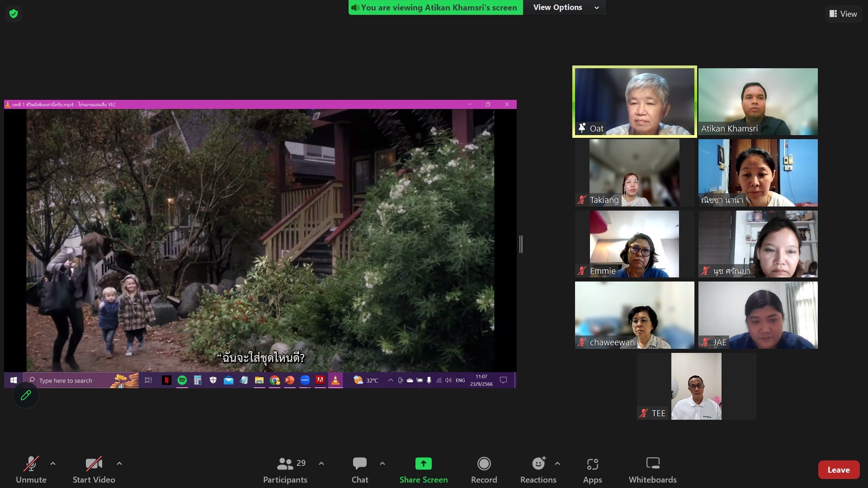This screenshot has height=488, width=868.
Task: Click the VLC window title bar text
Action: [x=64, y=104]
